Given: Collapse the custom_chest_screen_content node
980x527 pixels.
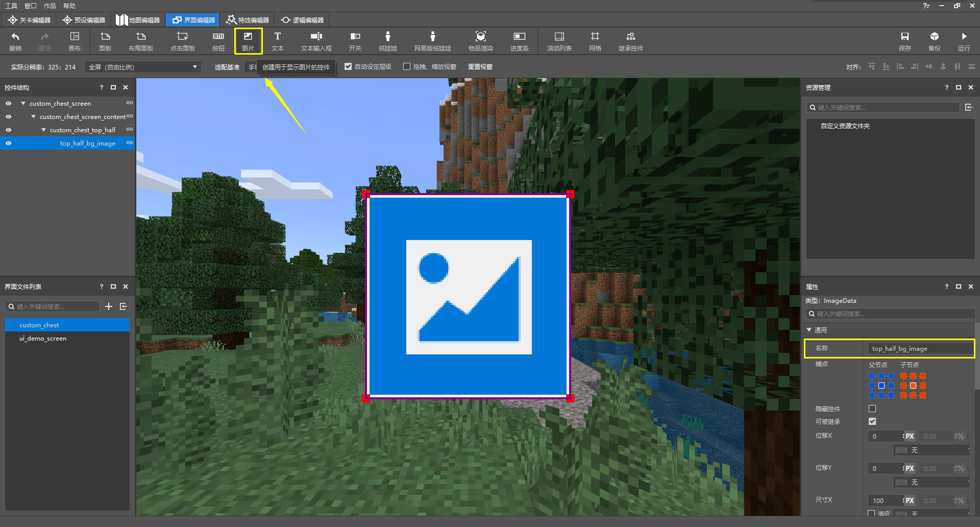Looking at the screenshot, I should [33, 116].
